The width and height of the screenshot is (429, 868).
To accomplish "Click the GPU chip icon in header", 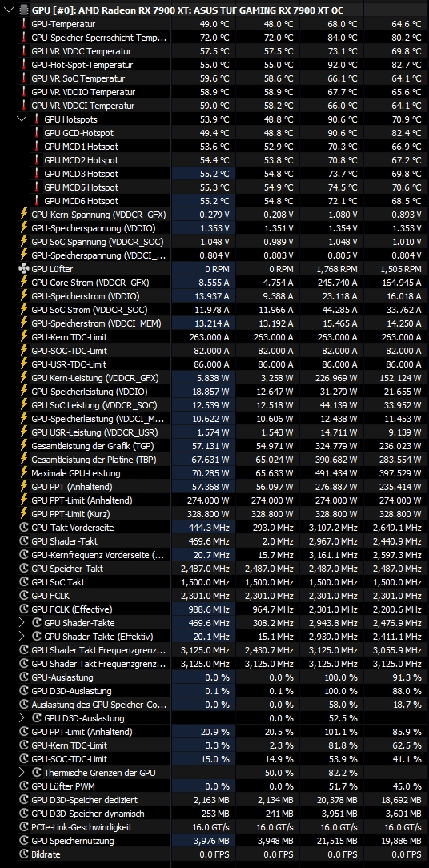I will (24, 10).
